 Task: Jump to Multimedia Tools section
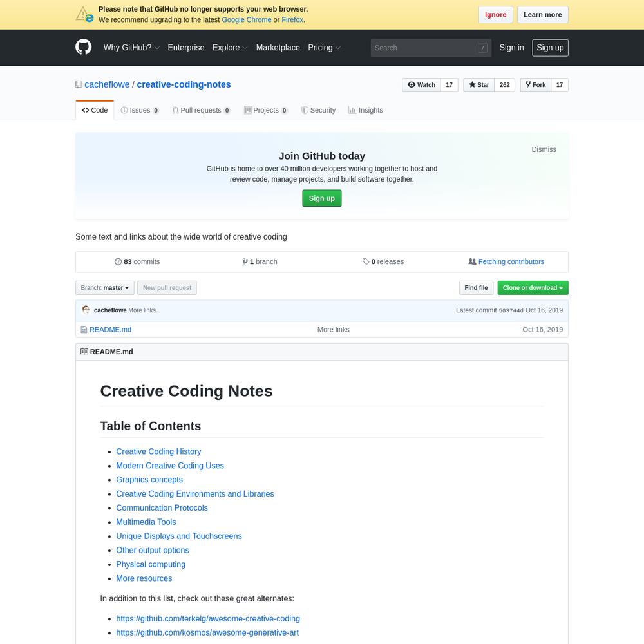[x=146, y=522]
